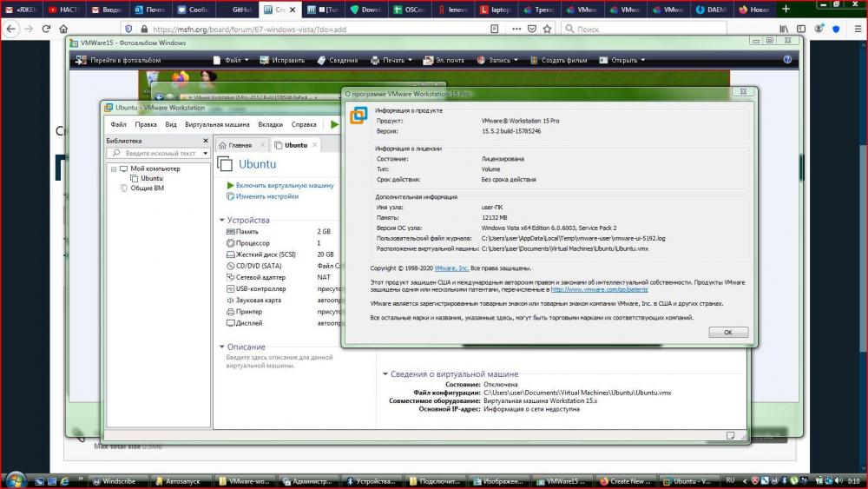
Task: Click the green power-on play toolbar button
Action: coord(334,124)
